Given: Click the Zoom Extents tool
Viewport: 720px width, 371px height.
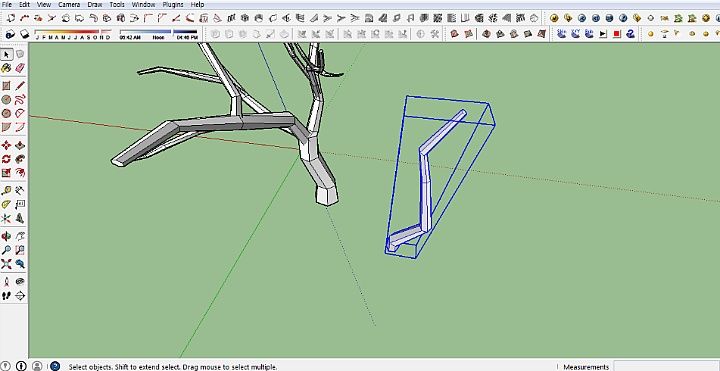Looking at the screenshot, I should pyautogui.click(x=6, y=264).
